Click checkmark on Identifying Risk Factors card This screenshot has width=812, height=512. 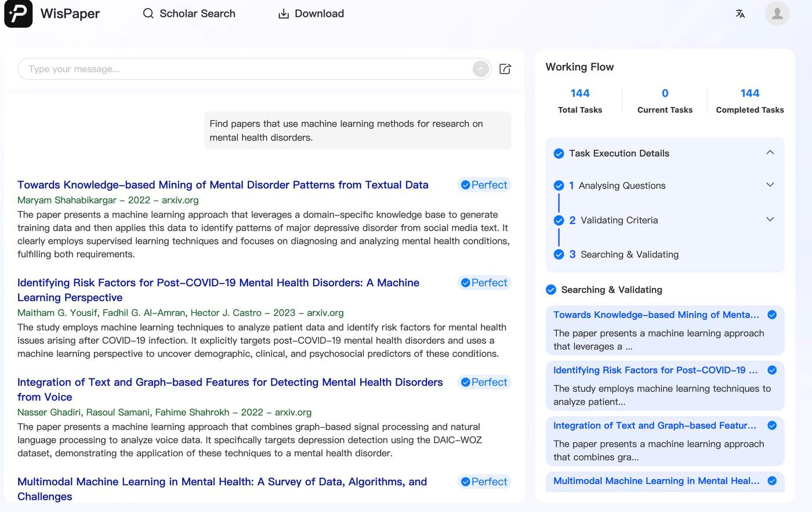[772, 370]
